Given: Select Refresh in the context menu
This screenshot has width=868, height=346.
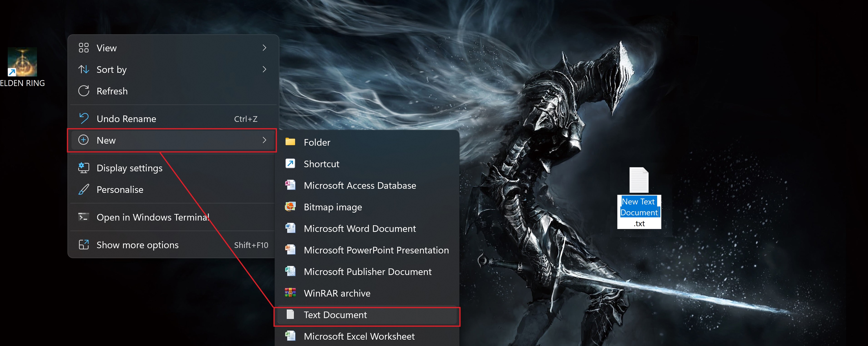Looking at the screenshot, I should point(112,91).
